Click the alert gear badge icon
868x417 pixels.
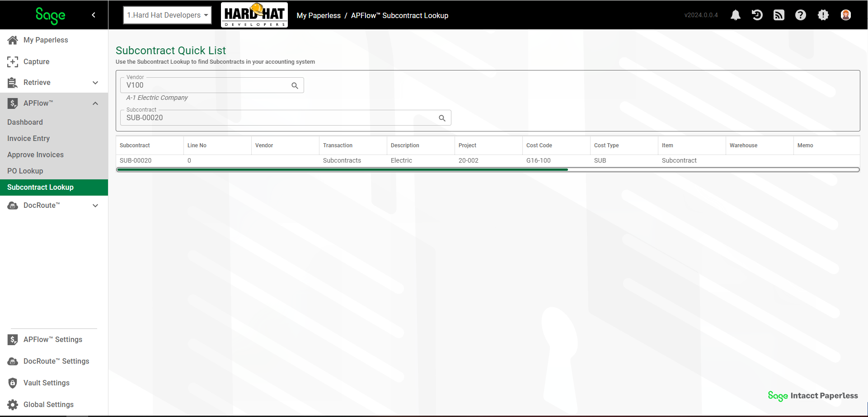[823, 15]
